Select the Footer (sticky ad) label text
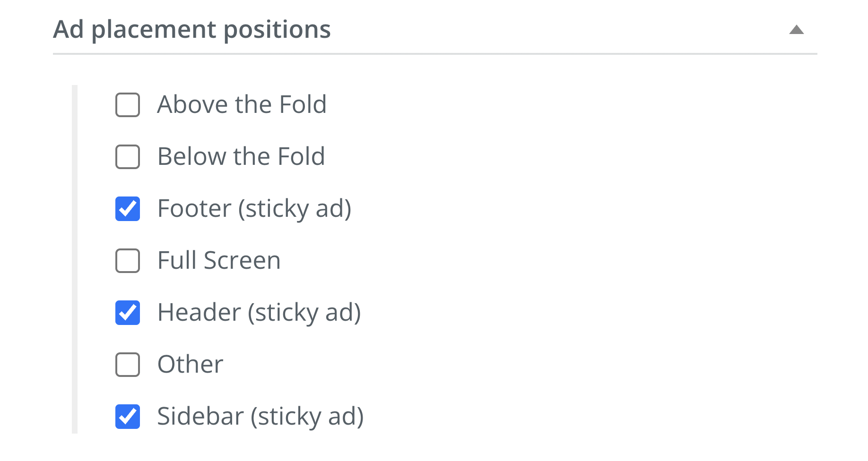Screen dimensions: 868x461 [x=255, y=208]
